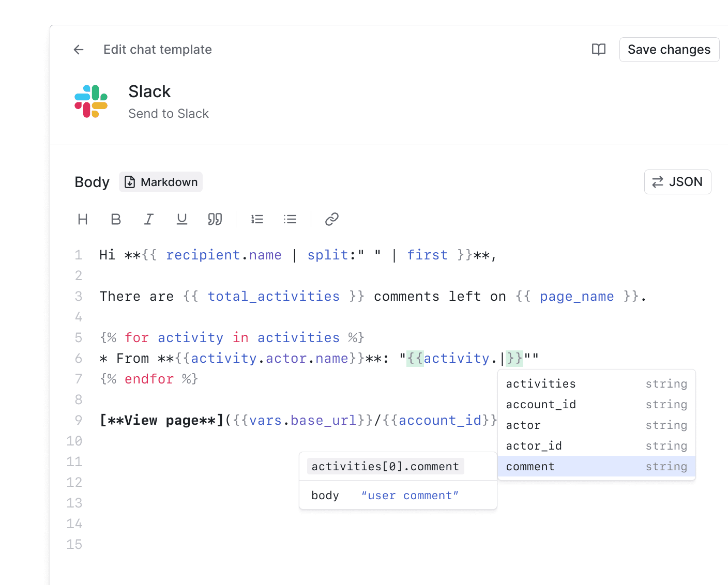Navigate back with the back arrow
The height and width of the screenshot is (585, 728).
(78, 49)
